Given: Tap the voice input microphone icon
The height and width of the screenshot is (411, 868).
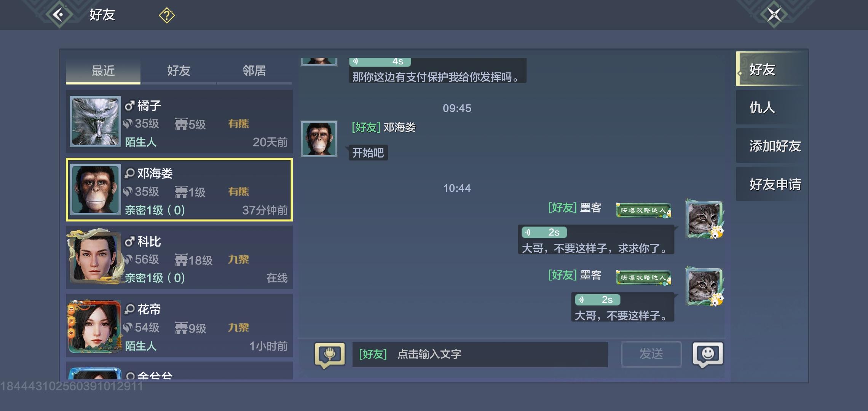Looking at the screenshot, I should [330, 354].
